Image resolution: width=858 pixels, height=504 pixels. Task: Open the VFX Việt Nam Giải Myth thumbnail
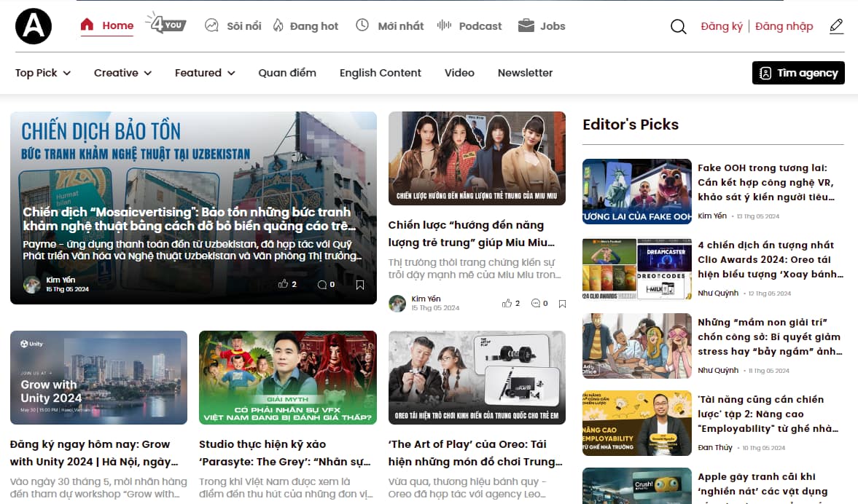[288, 377]
